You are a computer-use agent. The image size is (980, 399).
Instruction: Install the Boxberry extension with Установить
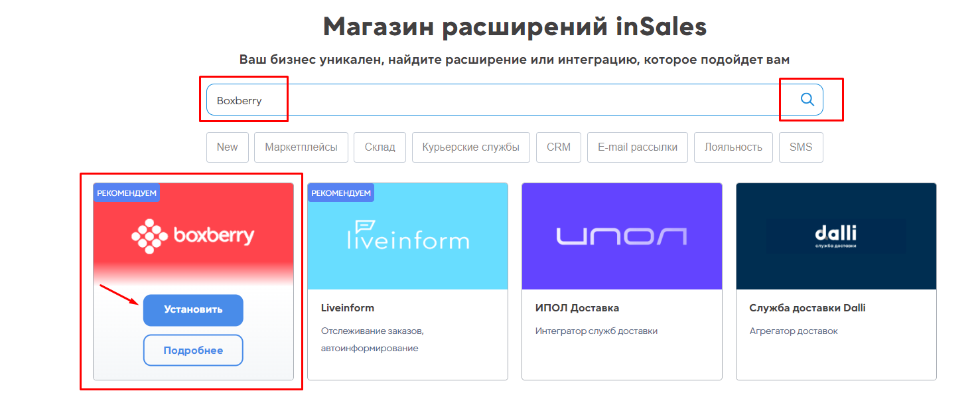point(193,310)
